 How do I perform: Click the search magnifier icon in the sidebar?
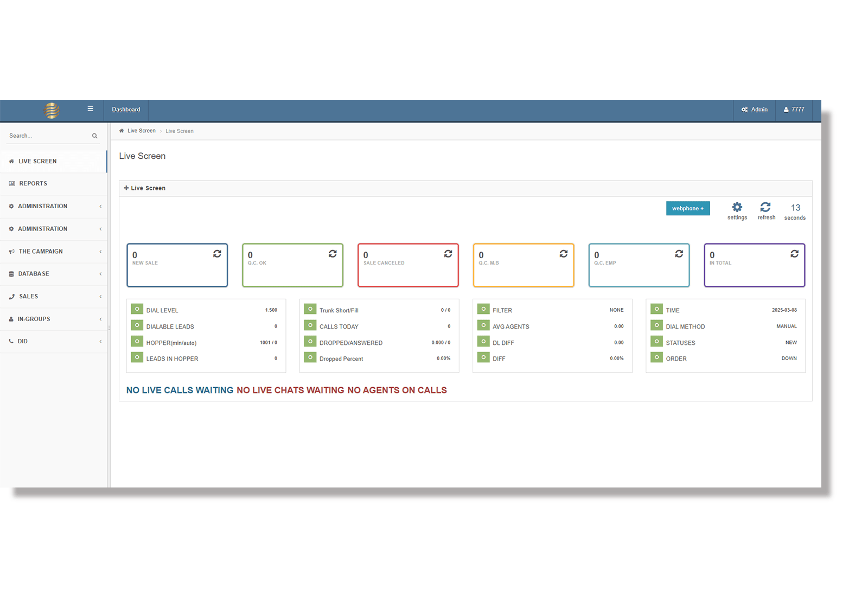[94, 135]
